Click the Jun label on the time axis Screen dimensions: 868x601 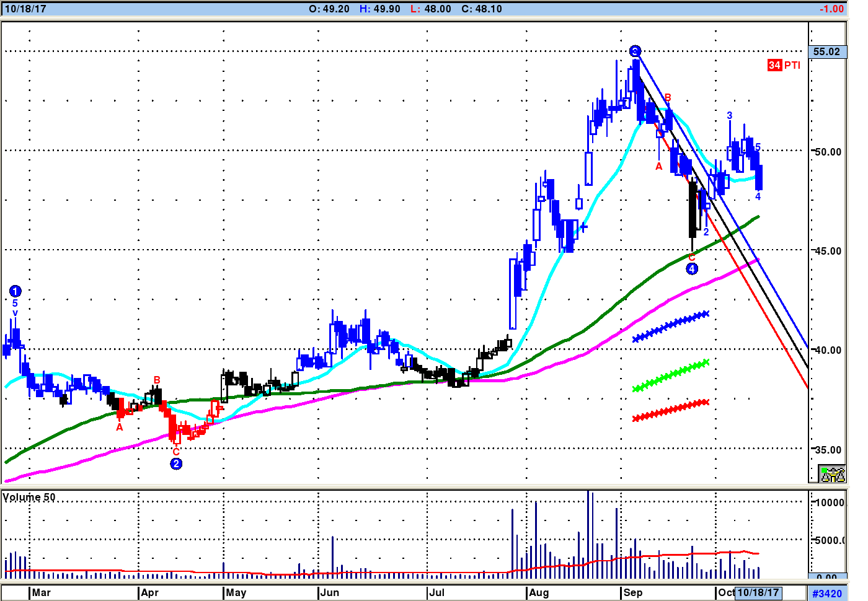coord(329,592)
